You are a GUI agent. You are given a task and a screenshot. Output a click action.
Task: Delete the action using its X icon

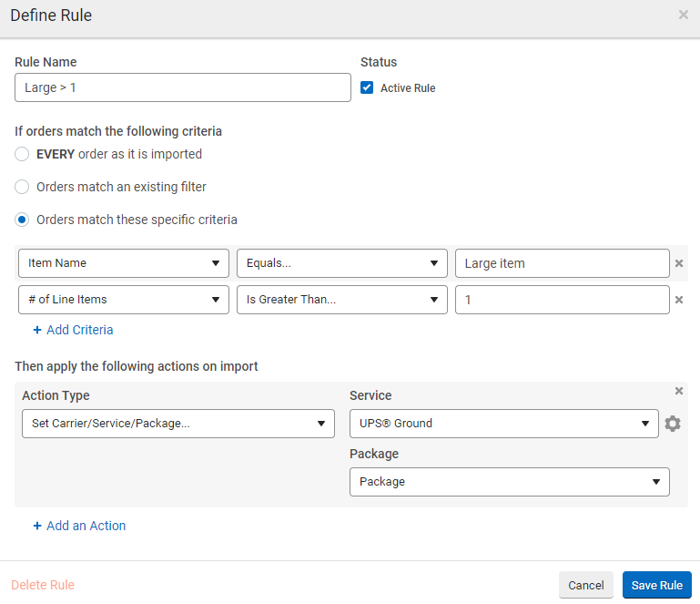tap(678, 391)
